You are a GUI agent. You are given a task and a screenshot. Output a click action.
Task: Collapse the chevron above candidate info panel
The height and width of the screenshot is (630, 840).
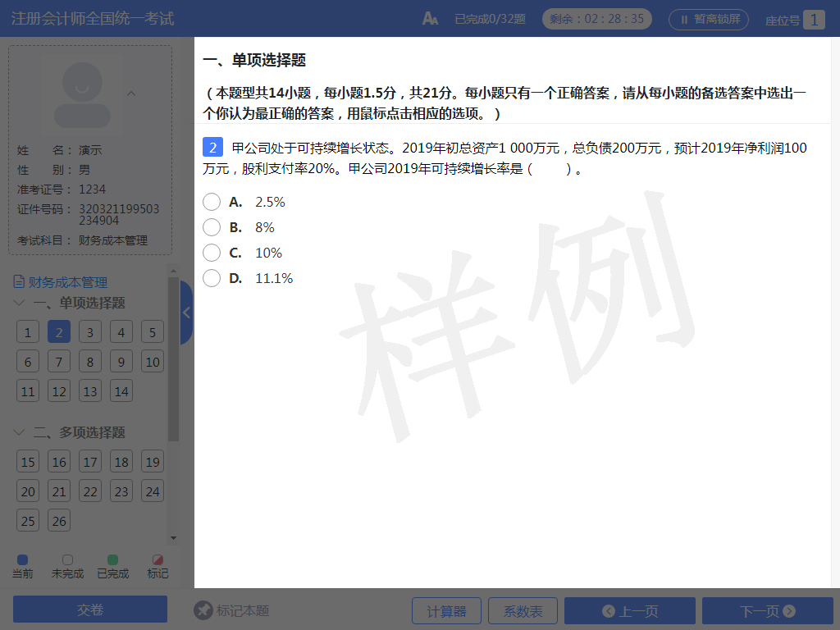coord(131,94)
